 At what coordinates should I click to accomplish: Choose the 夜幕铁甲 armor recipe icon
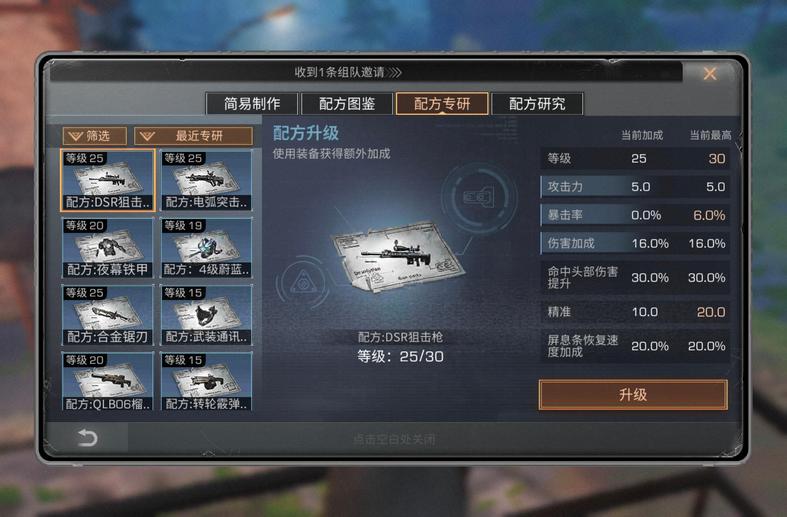pos(107,247)
